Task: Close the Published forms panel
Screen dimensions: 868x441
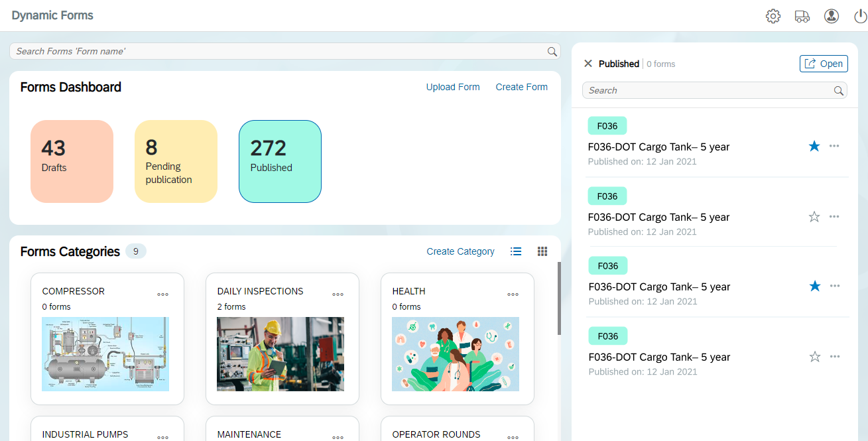Action: pyautogui.click(x=588, y=64)
